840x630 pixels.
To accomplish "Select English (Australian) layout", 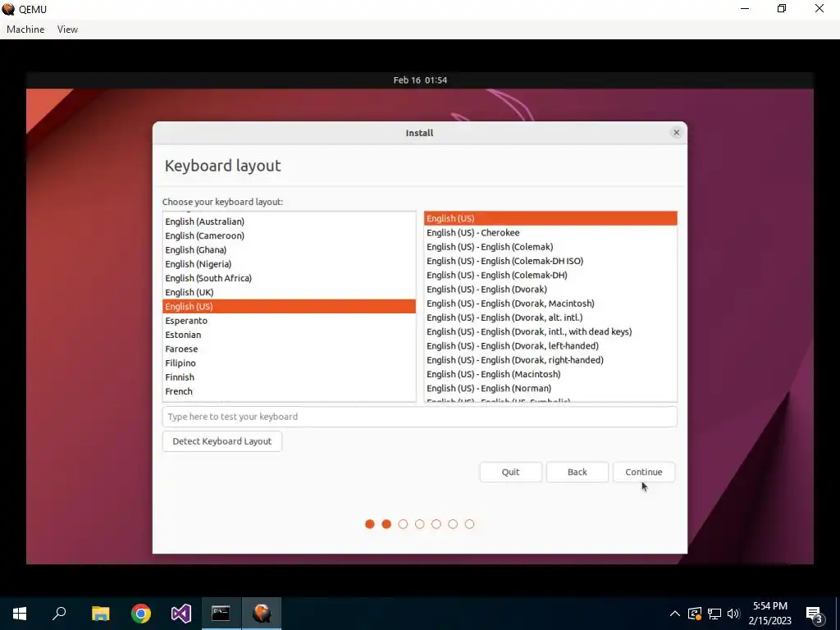I will coord(290,221).
